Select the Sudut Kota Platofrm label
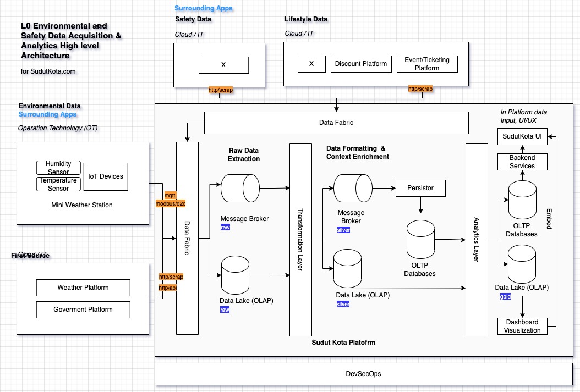Screen dimensions: 580x392 (343, 343)
